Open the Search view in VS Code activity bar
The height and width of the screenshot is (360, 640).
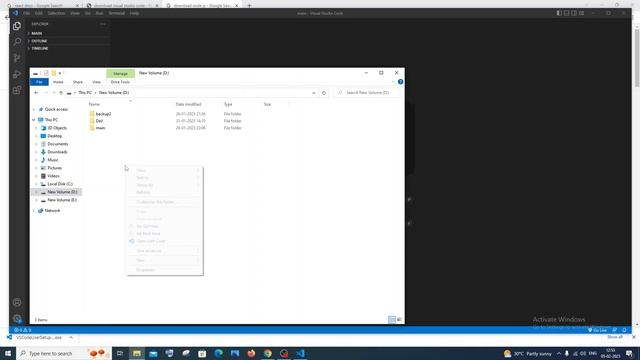pyautogui.click(x=17, y=42)
